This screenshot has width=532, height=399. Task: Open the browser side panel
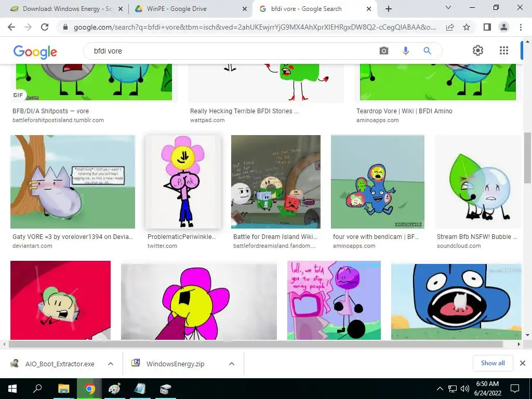(x=487, y=27)
